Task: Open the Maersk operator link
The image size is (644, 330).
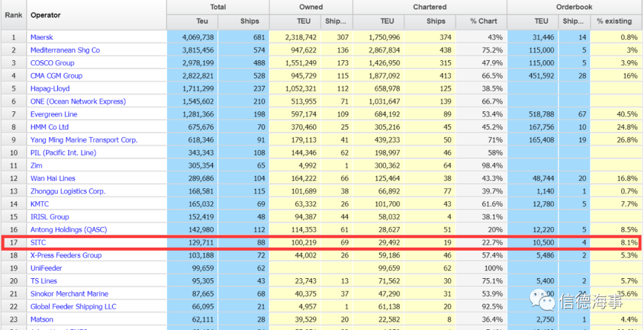Action: pos(42,38)
